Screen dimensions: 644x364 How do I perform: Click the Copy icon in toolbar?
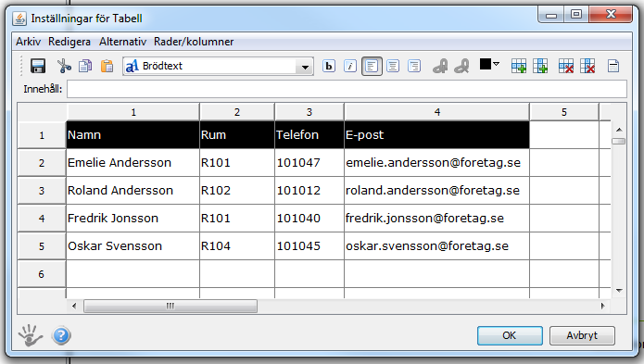coord(85,66)
